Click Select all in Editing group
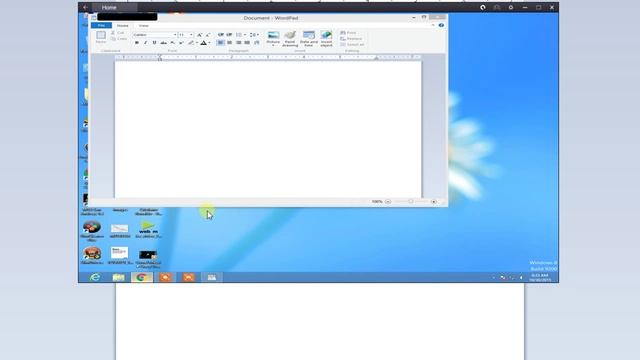The width and height of the screenshot is (640, 360). (x=352, y=44)
